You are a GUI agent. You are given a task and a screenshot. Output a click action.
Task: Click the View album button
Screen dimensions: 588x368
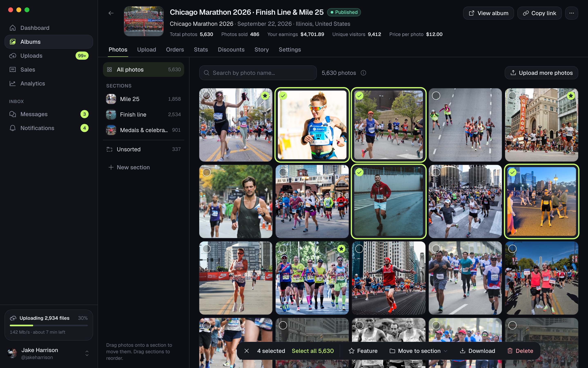coord(488,13)
